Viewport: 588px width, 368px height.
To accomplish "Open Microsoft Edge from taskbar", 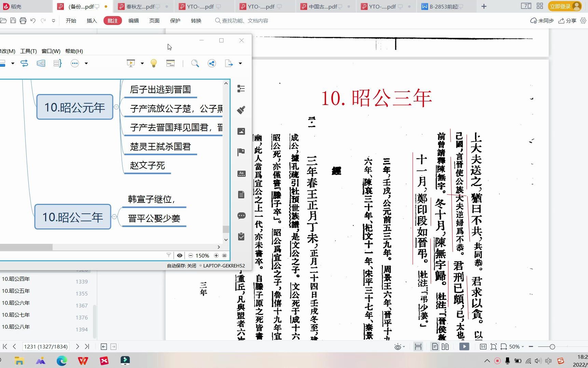I will coord(62,360).
